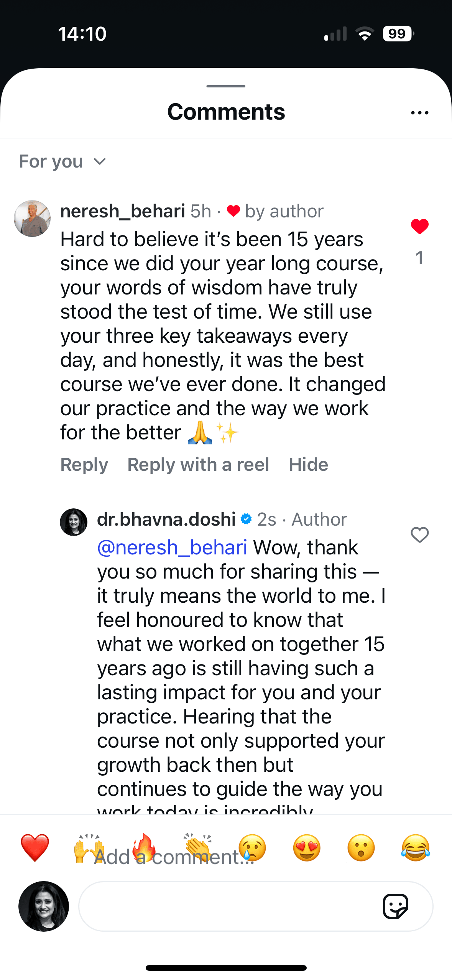Insert the tears of joy emoji
Viewport: 452px width, 980px height.
(416, 847)
